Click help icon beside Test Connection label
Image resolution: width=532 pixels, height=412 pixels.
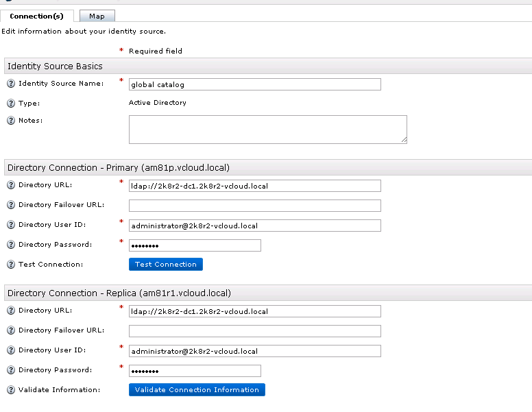click(x=11, y=265)
